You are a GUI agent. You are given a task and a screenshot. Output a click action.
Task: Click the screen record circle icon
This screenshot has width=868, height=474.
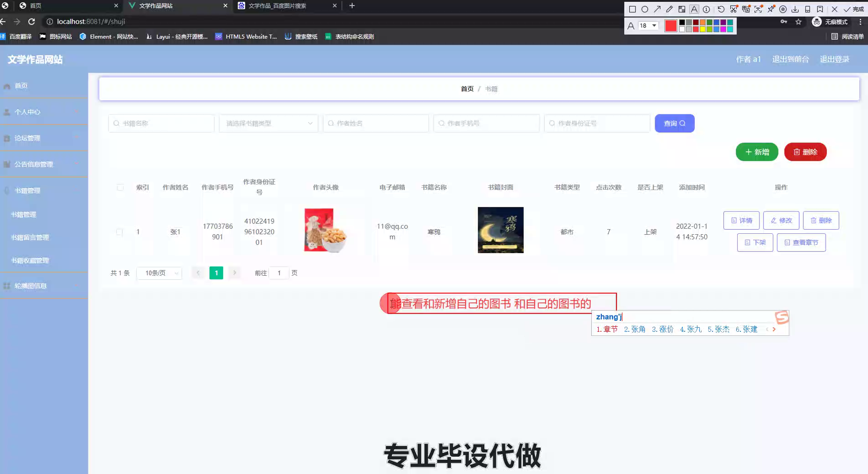(x=783, y=9)
